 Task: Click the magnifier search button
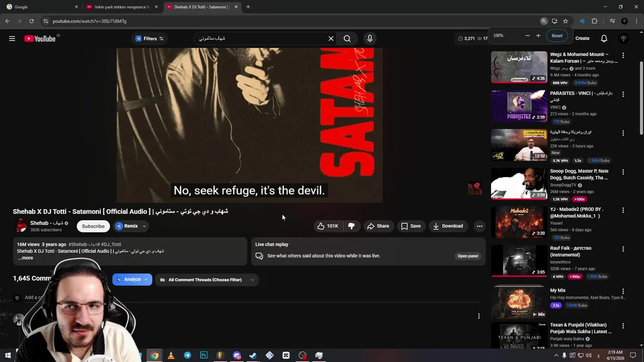tap(347, 39)
